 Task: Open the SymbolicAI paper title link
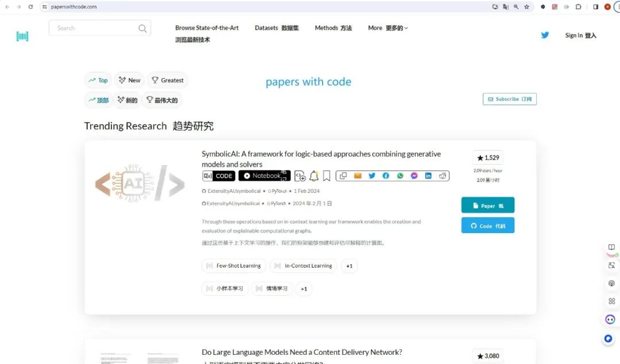tap(321, 159)
